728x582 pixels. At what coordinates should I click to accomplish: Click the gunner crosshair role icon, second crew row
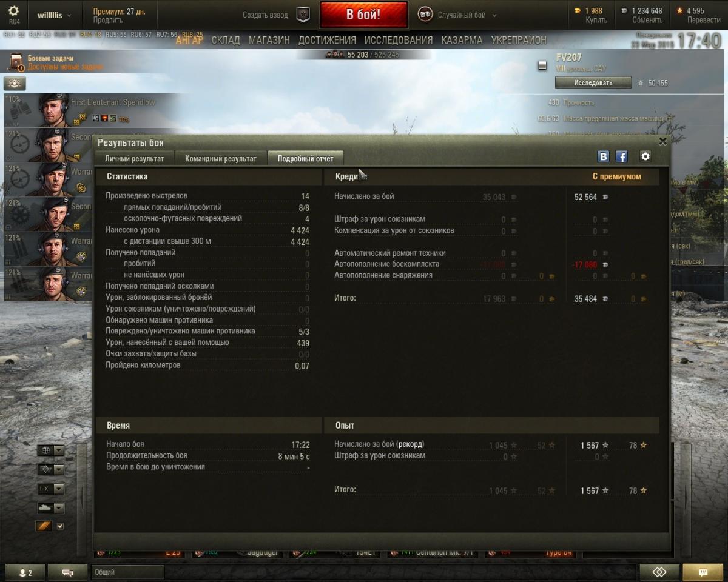click(20, 145)
